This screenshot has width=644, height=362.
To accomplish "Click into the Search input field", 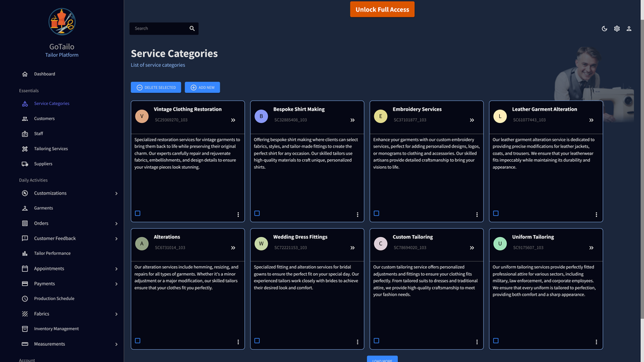I will 159,28.
